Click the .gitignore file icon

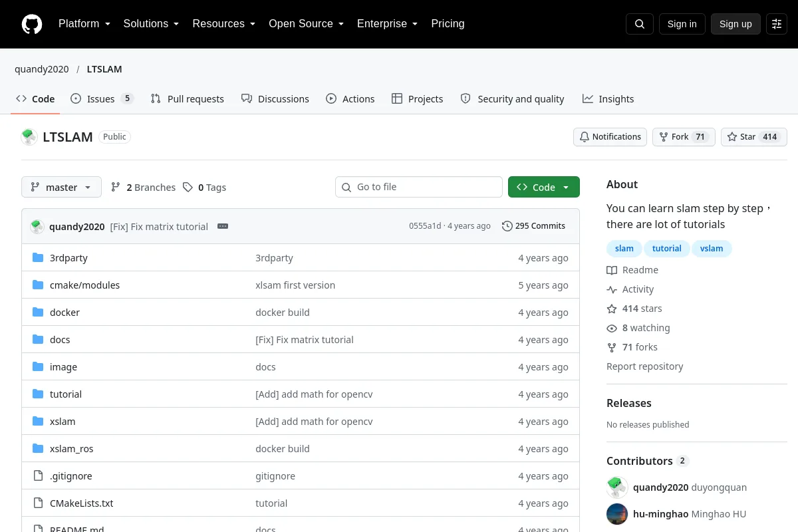(38, 476)
